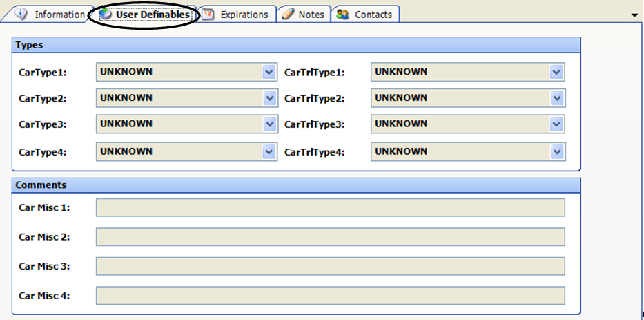Click the Types section header

click(295, 45)
